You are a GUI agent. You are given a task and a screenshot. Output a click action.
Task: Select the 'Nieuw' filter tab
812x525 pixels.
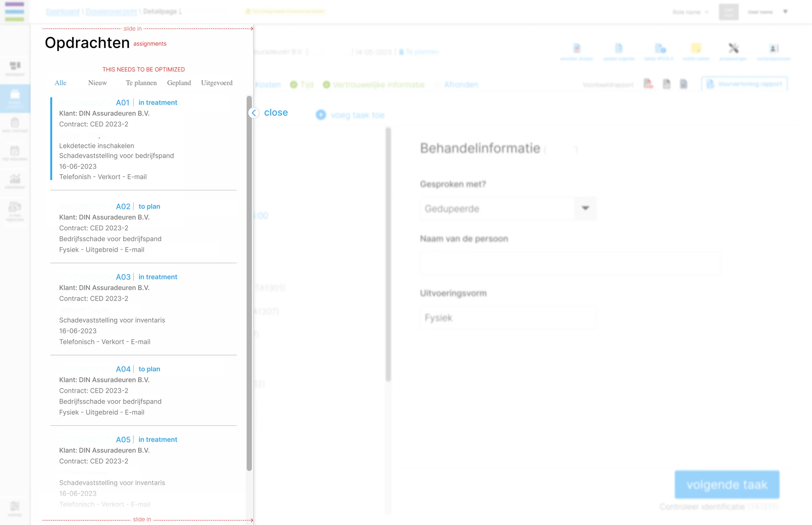tap(97, 83)
